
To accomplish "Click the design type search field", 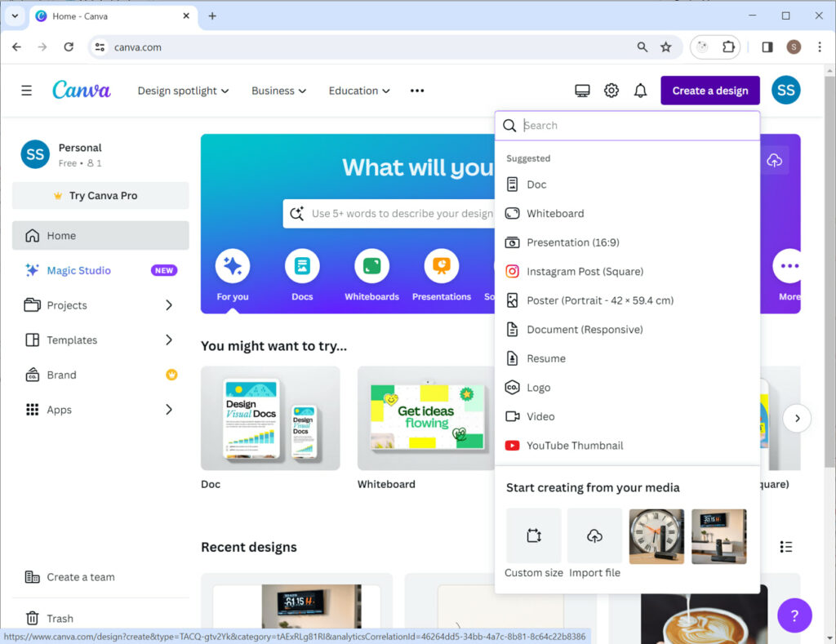I will point(637,126).
